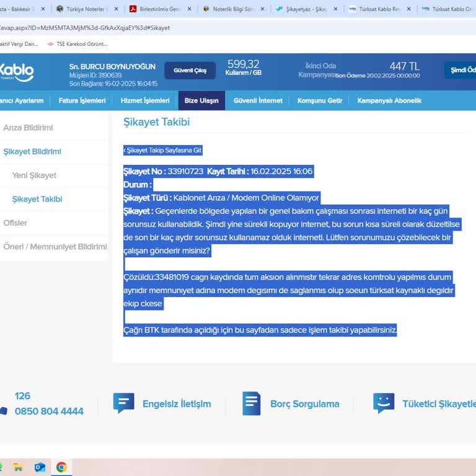
Task: Open TSE Karekod Görünt bookmark
Action: click(77, 44)
